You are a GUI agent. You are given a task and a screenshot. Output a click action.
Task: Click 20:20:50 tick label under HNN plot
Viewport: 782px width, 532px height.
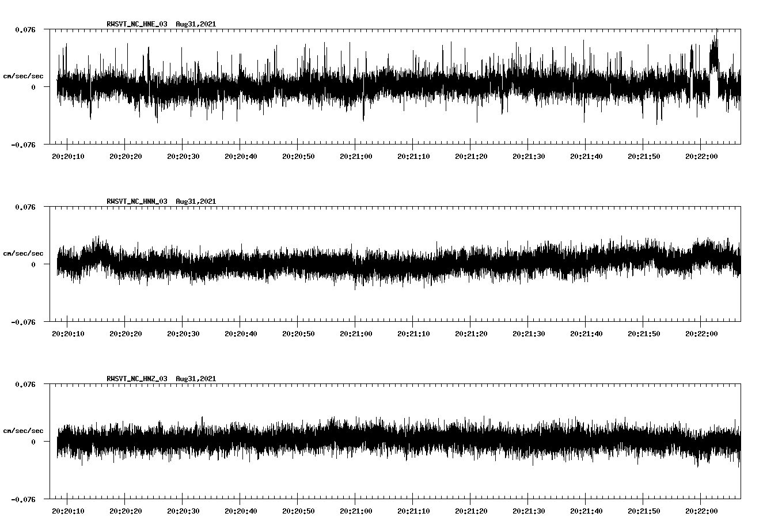(x=298, y=333)
